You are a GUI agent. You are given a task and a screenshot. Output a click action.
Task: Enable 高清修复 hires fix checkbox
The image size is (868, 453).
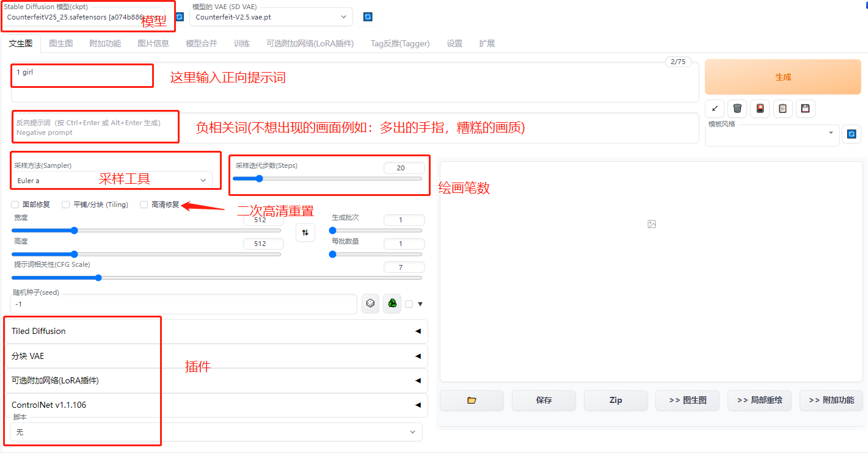[x=144, y=205]
